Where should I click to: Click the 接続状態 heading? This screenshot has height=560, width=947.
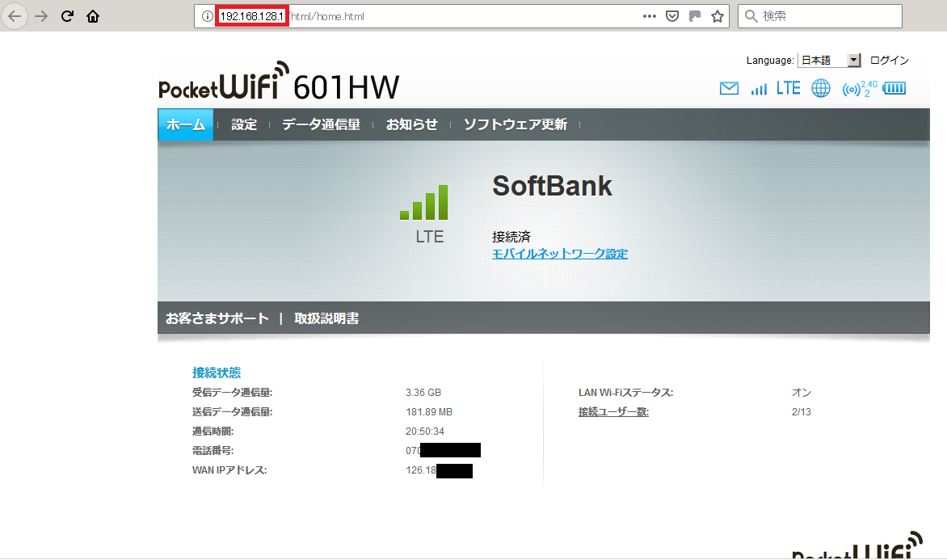(217, 373)
